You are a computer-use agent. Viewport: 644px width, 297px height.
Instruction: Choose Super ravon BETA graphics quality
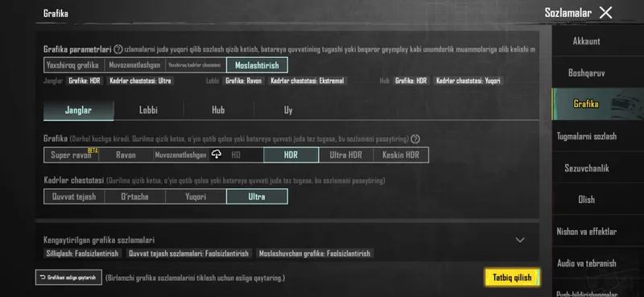click(71, 155)
